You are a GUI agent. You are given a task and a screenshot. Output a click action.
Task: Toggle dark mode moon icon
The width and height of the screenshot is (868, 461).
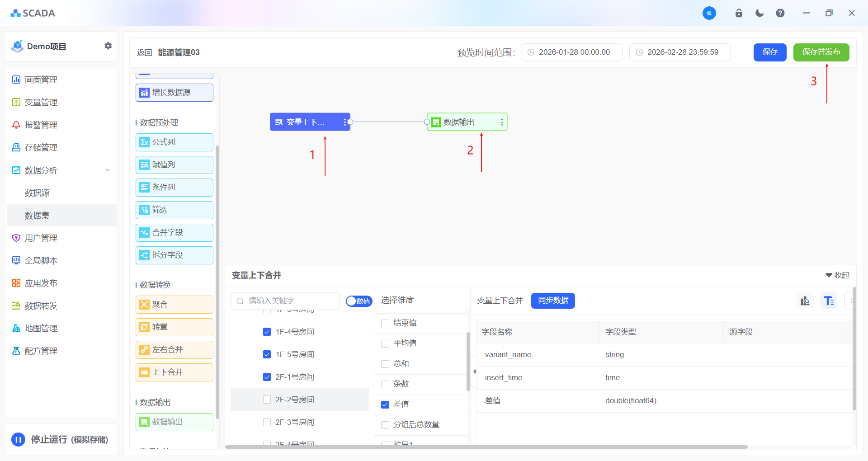click(x=759, y=13)
